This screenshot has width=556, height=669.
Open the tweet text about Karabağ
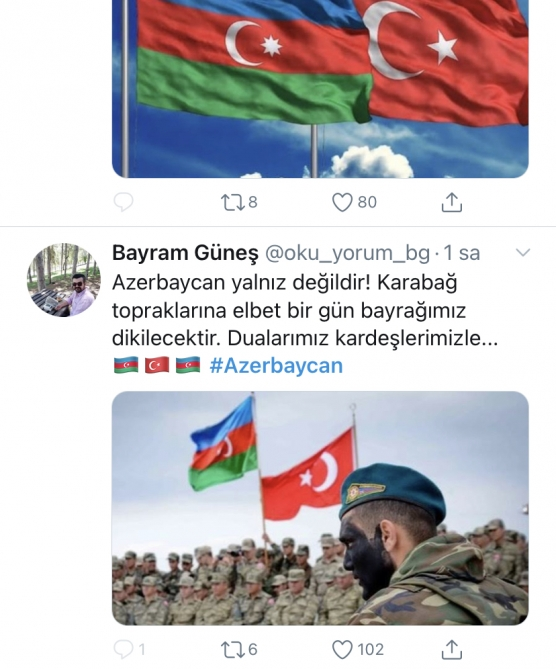tap(305, 311)
